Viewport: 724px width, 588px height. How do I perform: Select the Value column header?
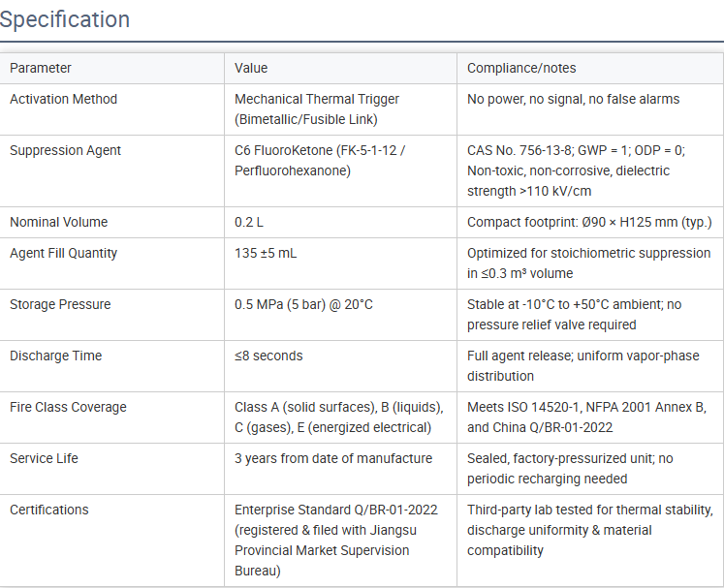click(251, 69)
